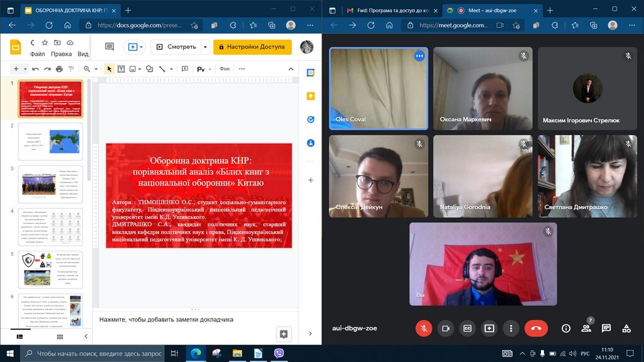Toggle camera in Meet call

coord(446,328)
